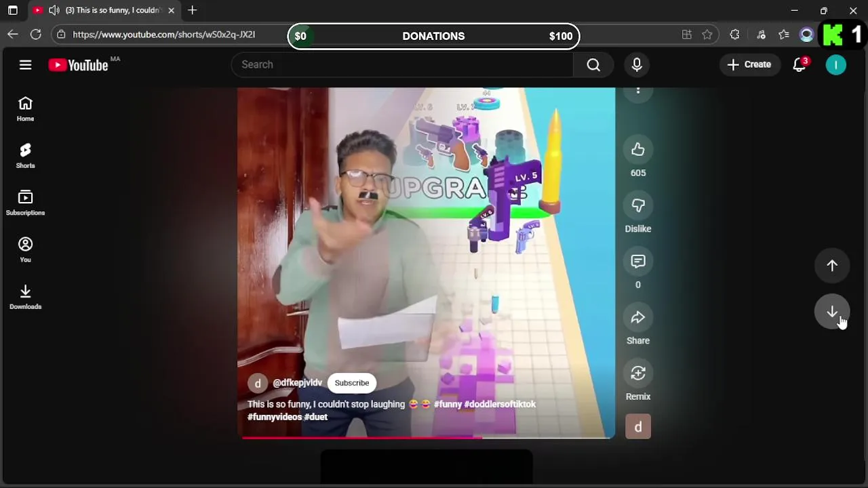Open Downloads from the sidebar
868x488 pixels.
(x=25, y=297)
